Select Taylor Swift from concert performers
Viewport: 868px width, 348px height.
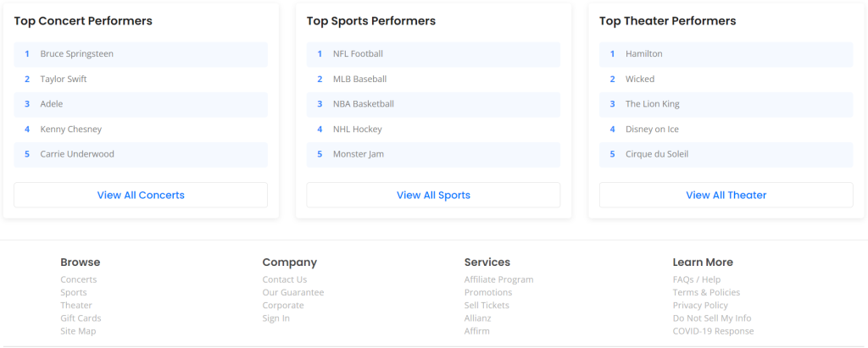click(x=64, y=79)
